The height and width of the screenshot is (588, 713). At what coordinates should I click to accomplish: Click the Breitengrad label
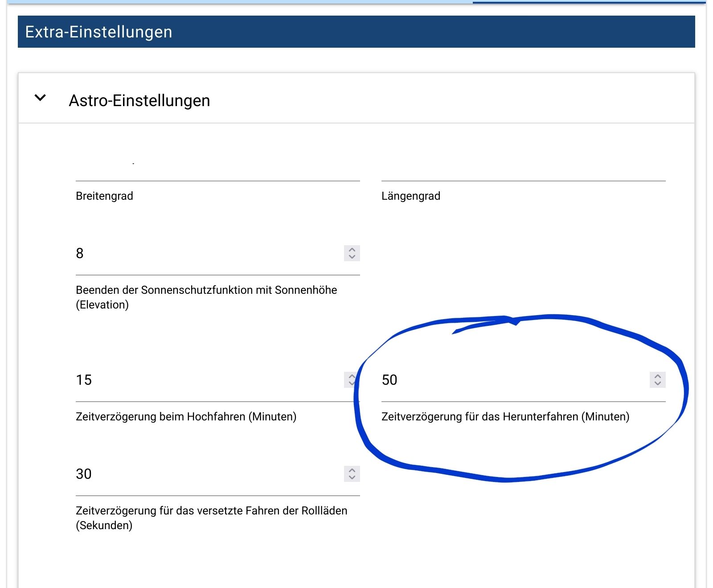pyautogui.click(x=104, y=196)
